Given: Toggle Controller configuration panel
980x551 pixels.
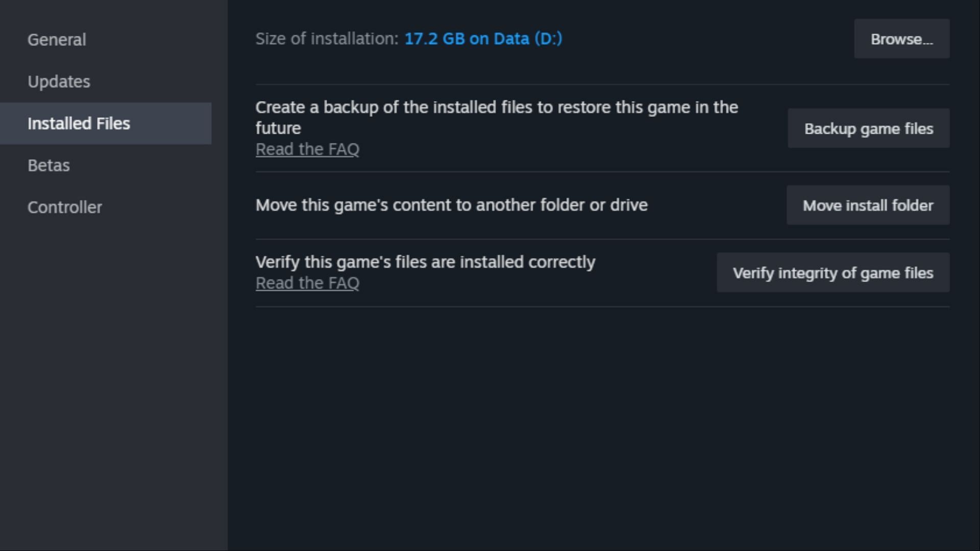Looking at the screenshot, I should tap(65, 207).
